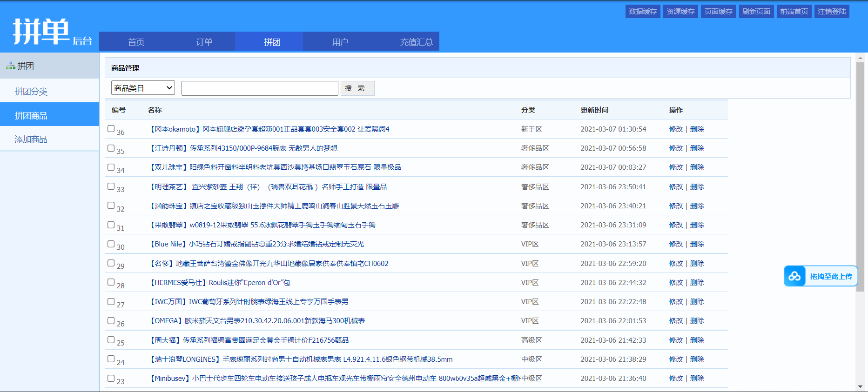Click the 分类 column header
This screenshot has height=392, width=868.
[528, 110]
